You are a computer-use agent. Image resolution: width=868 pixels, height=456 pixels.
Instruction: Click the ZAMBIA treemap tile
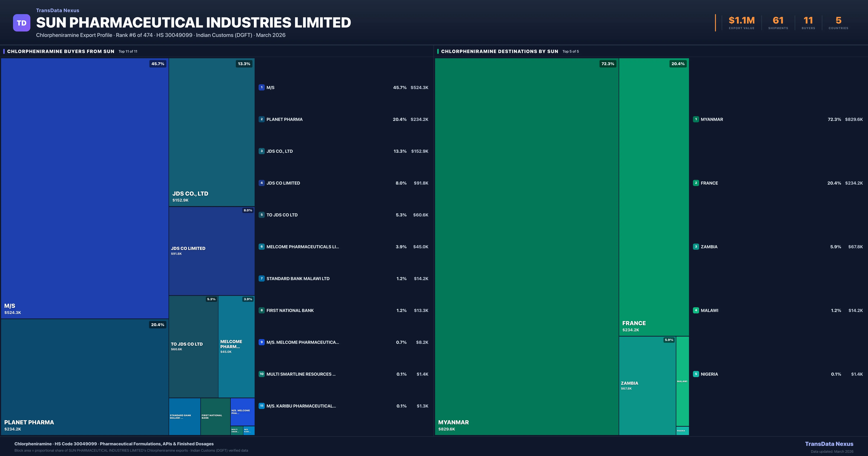647,385
